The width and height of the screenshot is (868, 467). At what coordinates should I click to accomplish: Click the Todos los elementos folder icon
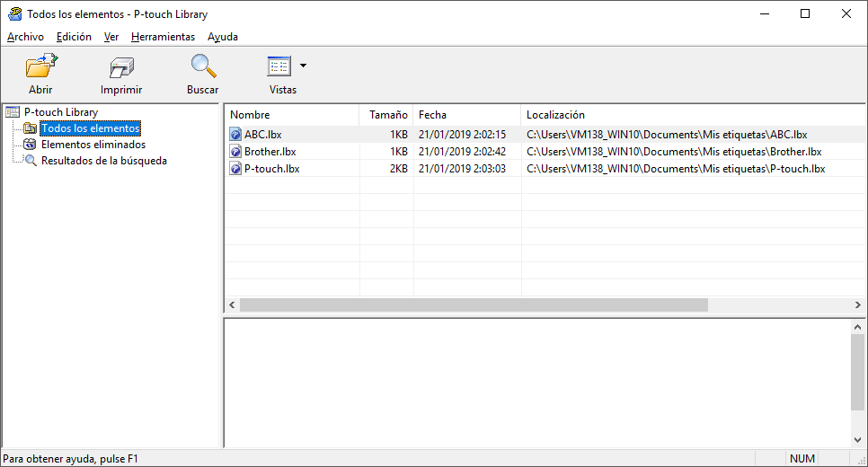(30, 128)
